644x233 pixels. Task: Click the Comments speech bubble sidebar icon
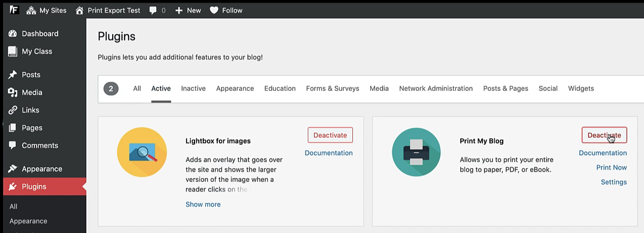point(13,146)
